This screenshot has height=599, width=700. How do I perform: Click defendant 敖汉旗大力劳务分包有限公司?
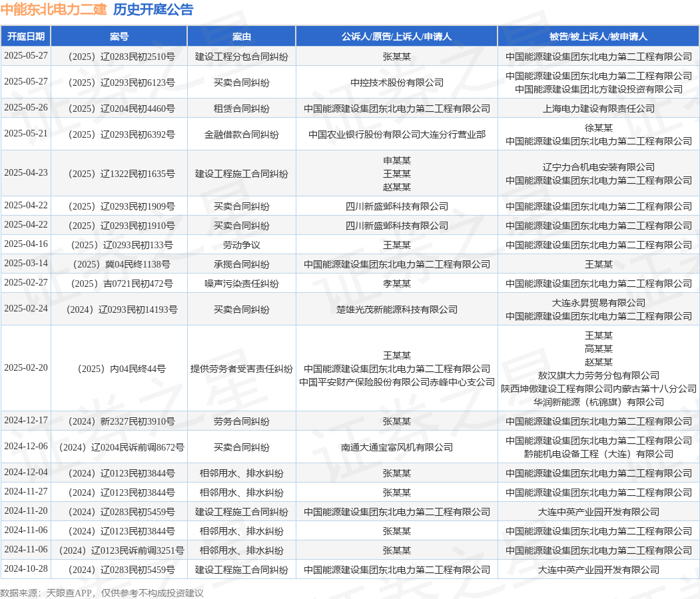pyautogui.click(x=599, y=375)
